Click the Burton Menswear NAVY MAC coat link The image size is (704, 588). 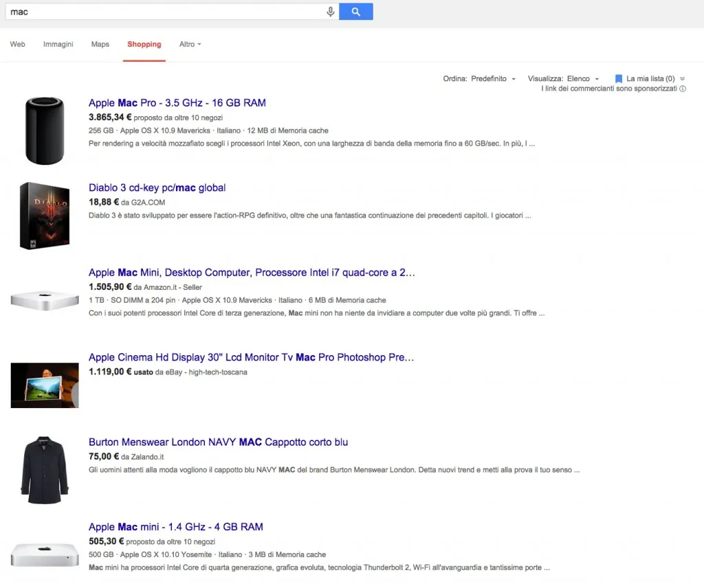[x=217, y=442]
